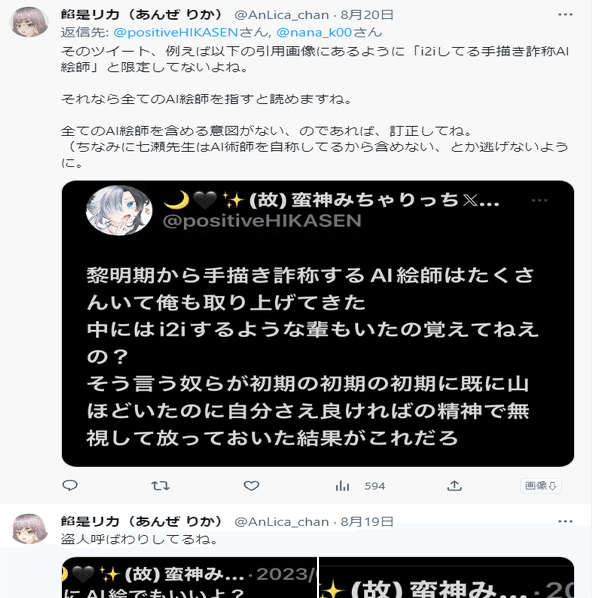The width and height of the screenshot is (598, 598).
Task: Click the second tweet author avatar
Action: click(x=29, y=528)
